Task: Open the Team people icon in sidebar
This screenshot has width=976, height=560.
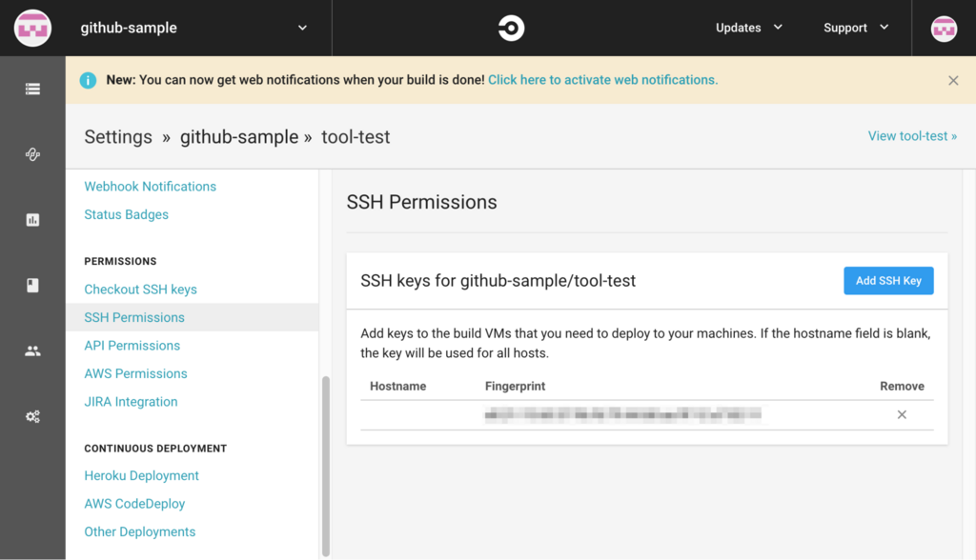Action: pos(32,350)
